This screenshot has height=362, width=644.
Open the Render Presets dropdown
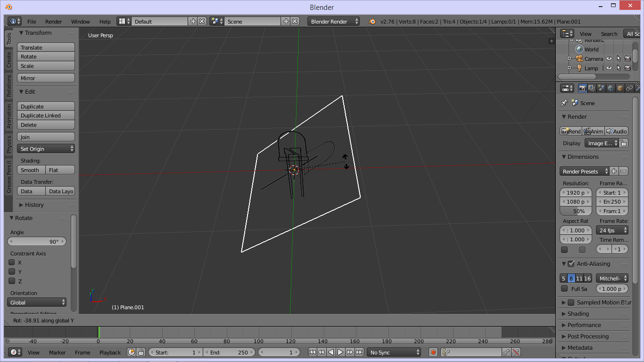pos(585,171)
